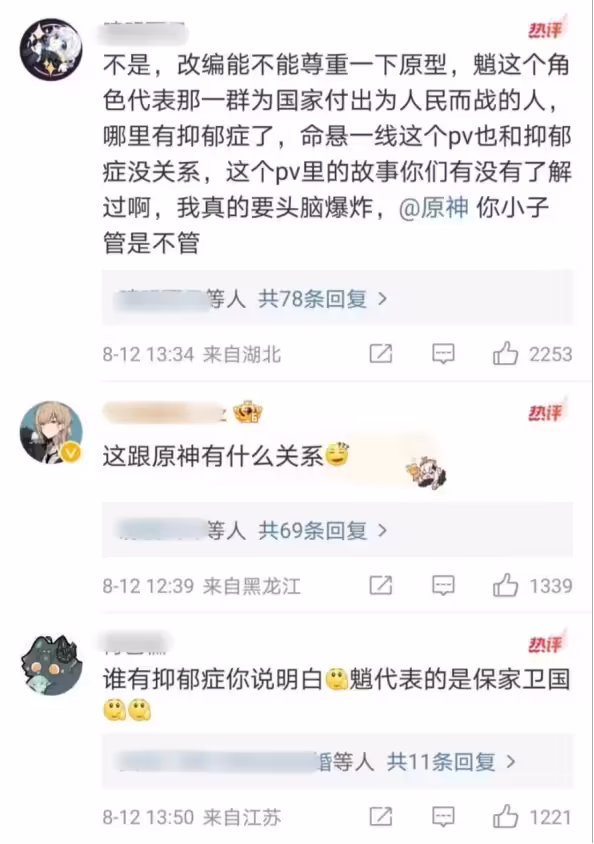This screenshot has height=844, width=594.
Task: Reply to the comment posted from 黑龙江
Action: coord(443,585)
